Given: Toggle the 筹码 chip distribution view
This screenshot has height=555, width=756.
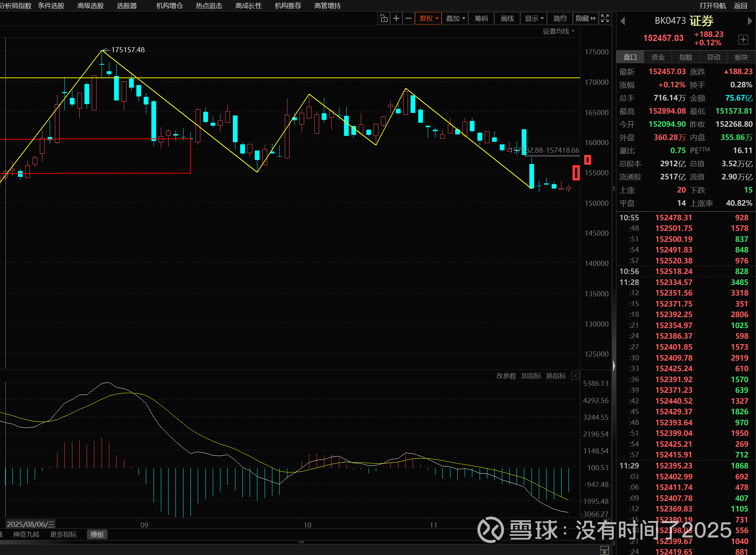Looking at the screenshot, I should [481, 18].
